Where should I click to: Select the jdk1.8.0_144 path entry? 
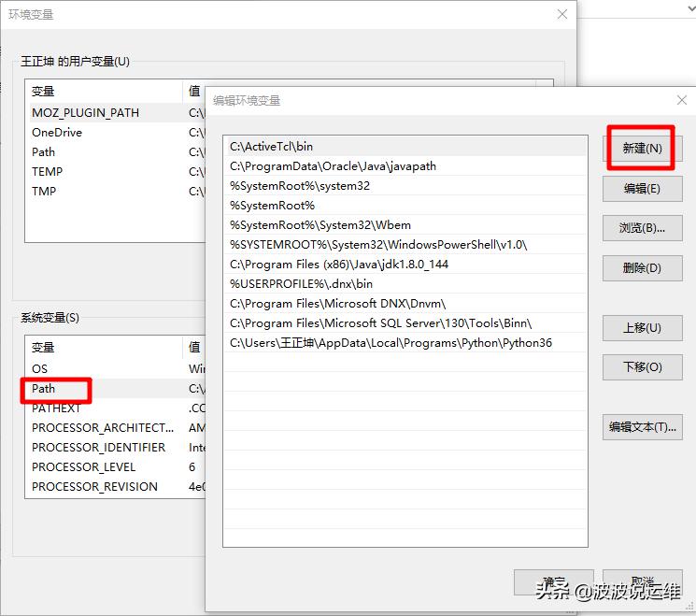pos(405,265)
